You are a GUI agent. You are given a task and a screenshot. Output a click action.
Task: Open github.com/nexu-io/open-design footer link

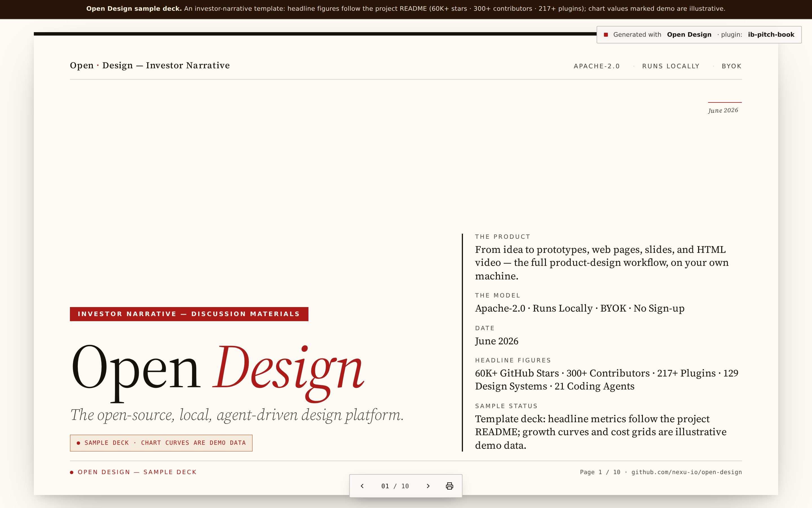point(687,472)
